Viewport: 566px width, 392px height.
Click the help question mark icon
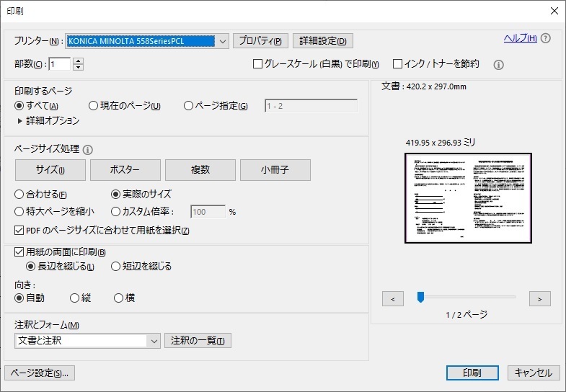(546, 38)
